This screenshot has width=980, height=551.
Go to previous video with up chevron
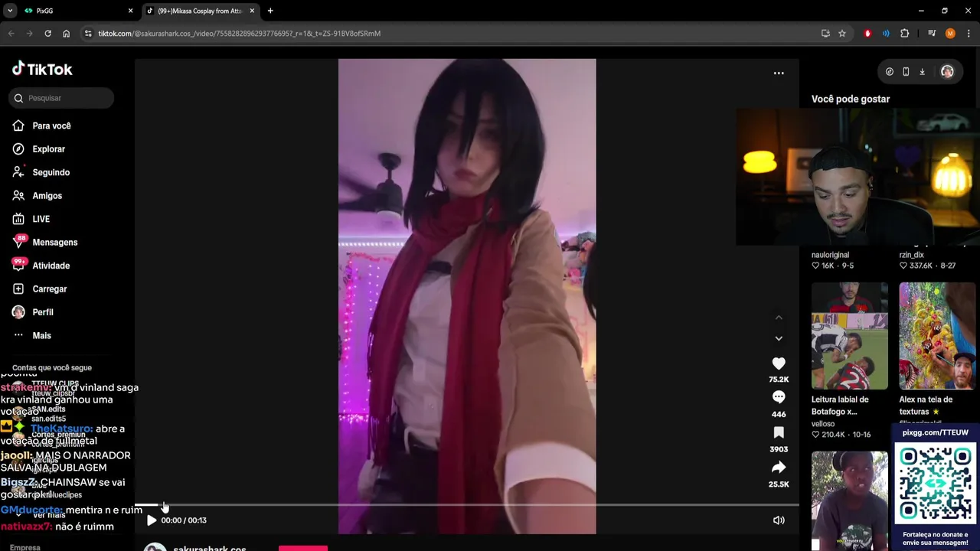[x=779, y=318]
